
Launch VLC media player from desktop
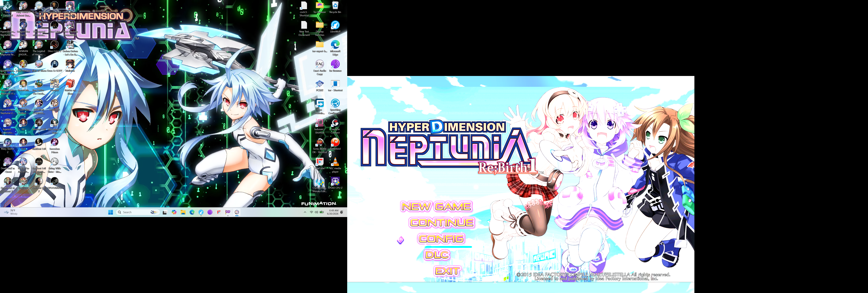pyautogui.click(x=335, y=165)
